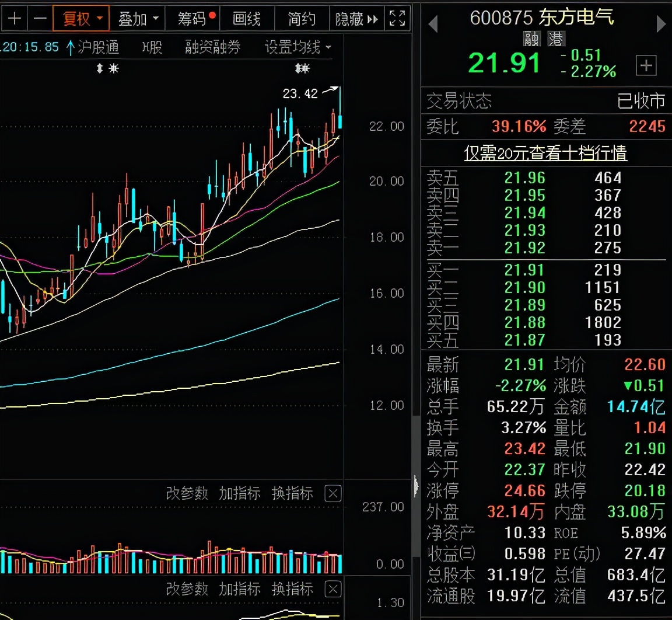This screenshot has height=620, width=672.
Task: Zoom in chart with plus button
Action: coord(14,19)
